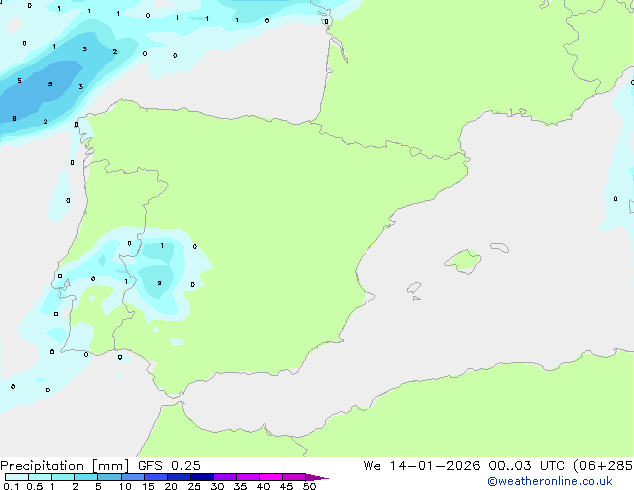Viewport: 634px width, 490px height.
Task: Select the 5–10 mm legend color swatch
Action: click(x=109, y=477)
